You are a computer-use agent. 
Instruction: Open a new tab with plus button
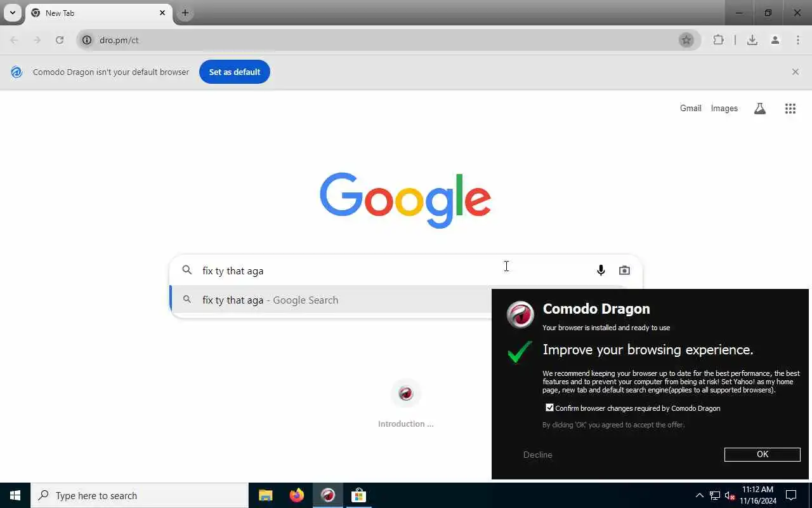coord(185,13)
